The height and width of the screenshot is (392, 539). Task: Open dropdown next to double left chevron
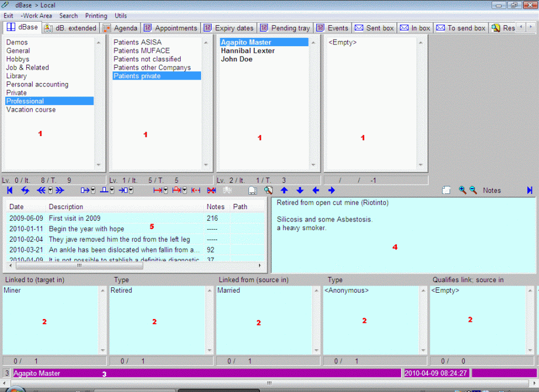click(x=50, y=190)
